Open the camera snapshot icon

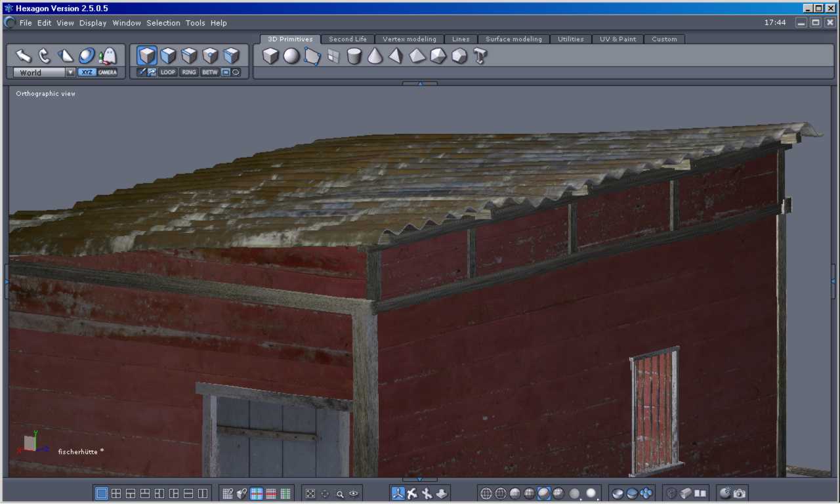pos(740,493)
